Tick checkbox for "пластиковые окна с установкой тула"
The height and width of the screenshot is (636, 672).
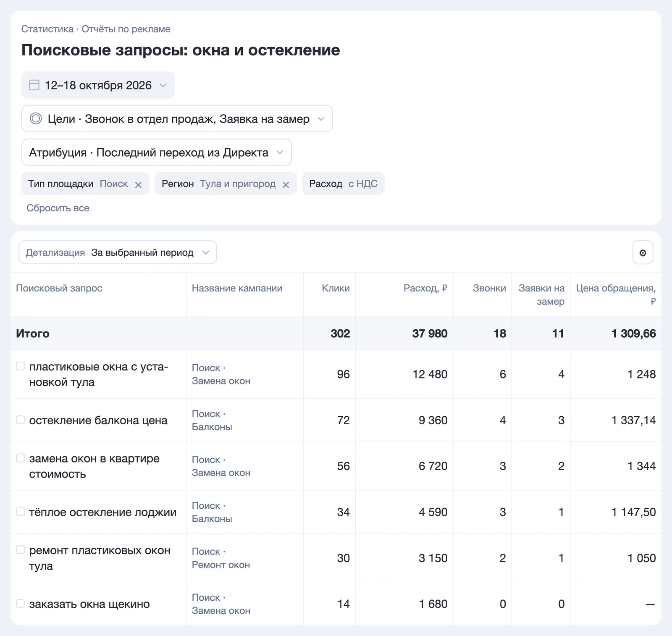(x=20, y=366)
